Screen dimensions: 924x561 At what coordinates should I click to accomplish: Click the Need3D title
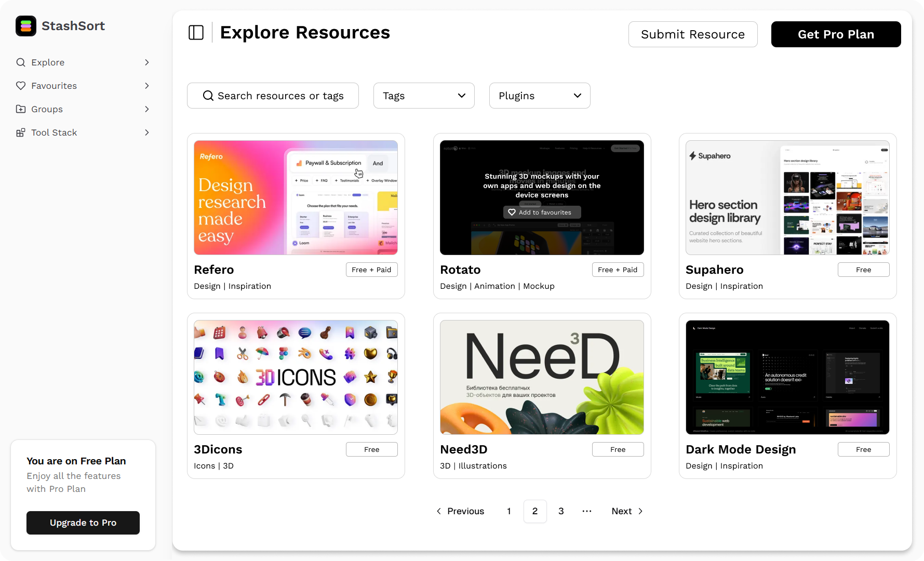(464, 449)
